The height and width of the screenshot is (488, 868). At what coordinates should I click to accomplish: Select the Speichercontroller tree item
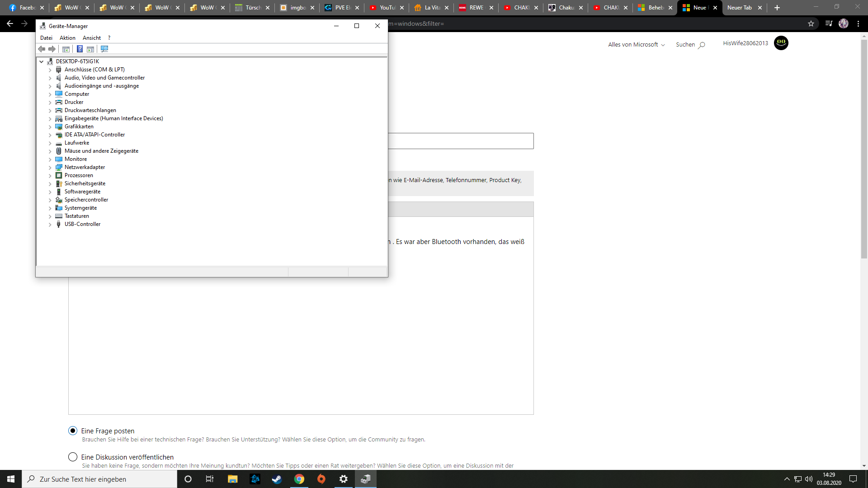pyautogui.click(x=86, y=200)
